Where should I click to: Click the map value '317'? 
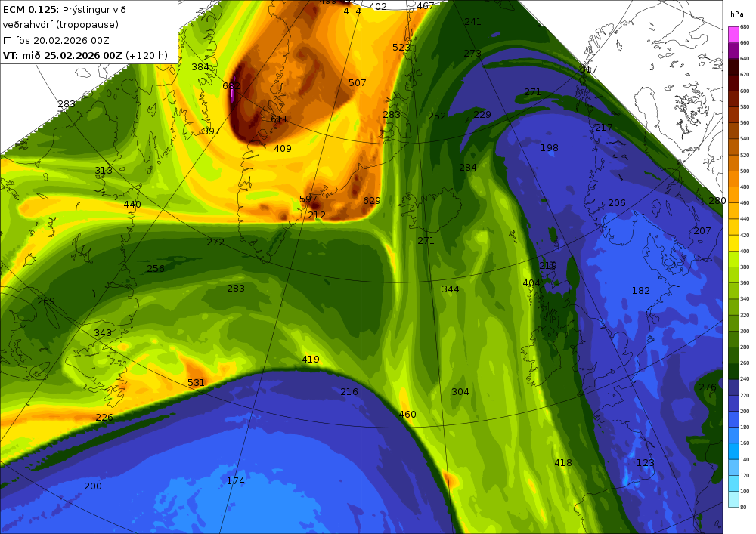588,69
